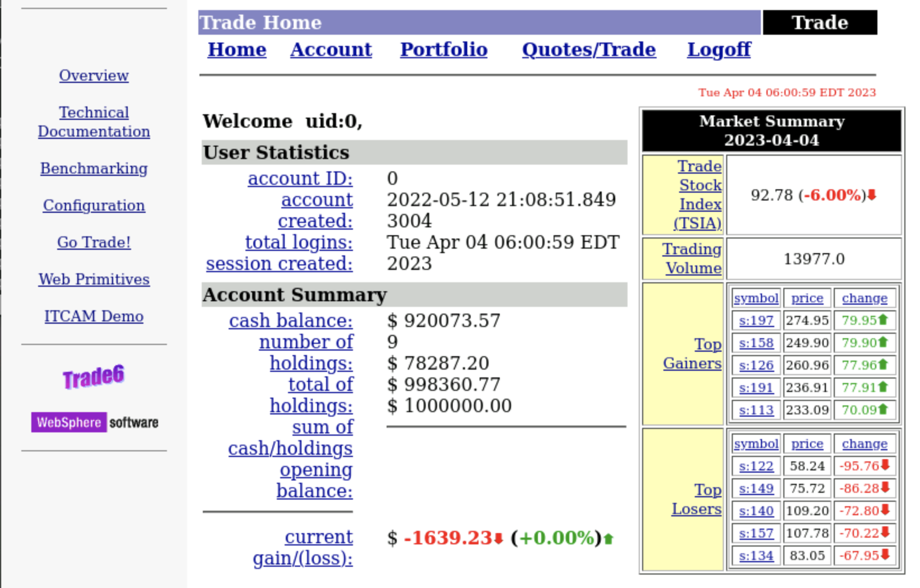Click the red down arrow next to -95.76

tap(885, 465)
